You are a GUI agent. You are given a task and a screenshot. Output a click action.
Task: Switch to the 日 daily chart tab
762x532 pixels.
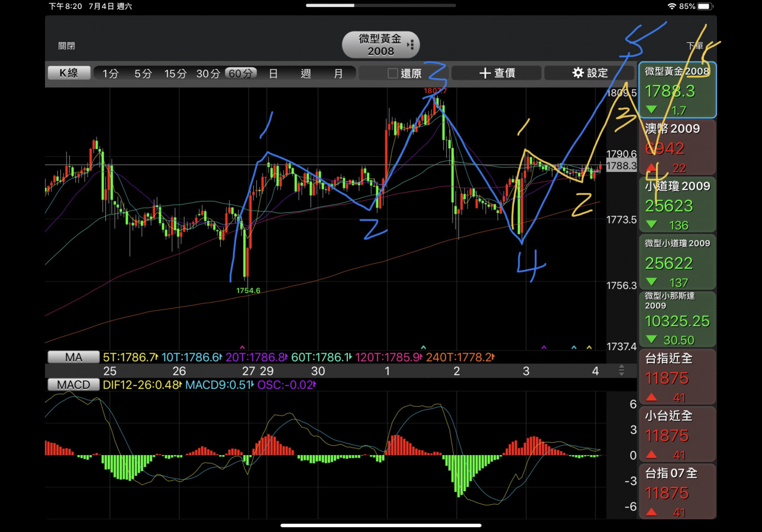(x=273, y=73)
